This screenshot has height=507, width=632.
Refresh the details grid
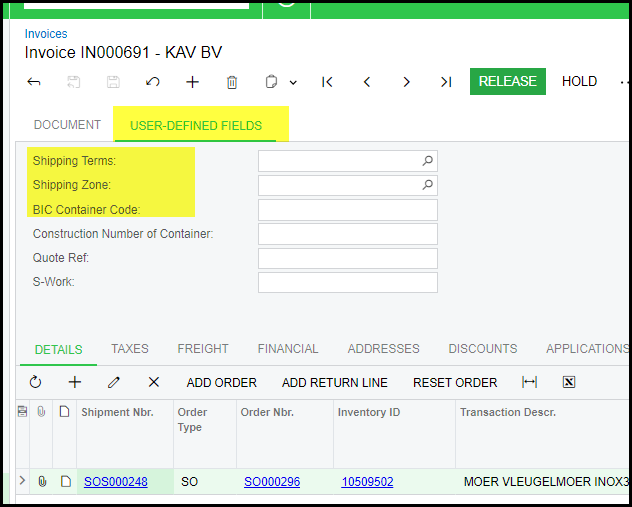pyautogui.click(x=35, y=382)
